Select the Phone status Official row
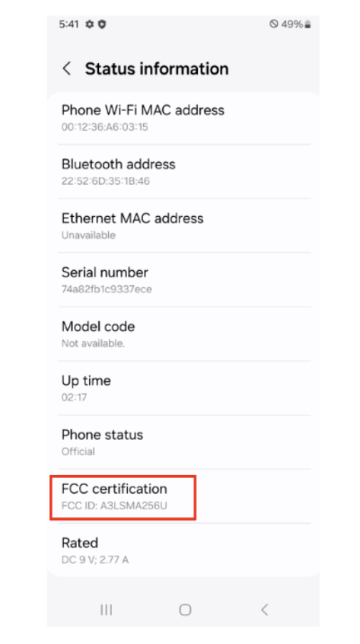The width and height of the screenshot is (360, 644). point(184,442)
